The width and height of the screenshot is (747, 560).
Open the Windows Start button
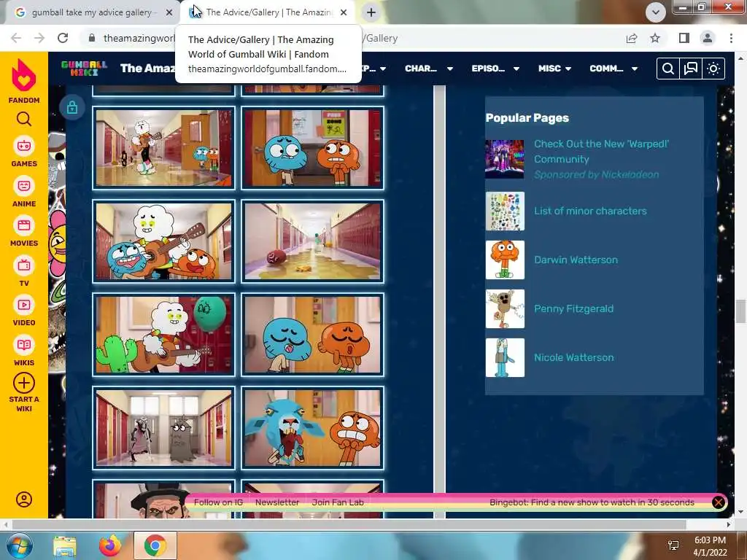pos(19,545)
